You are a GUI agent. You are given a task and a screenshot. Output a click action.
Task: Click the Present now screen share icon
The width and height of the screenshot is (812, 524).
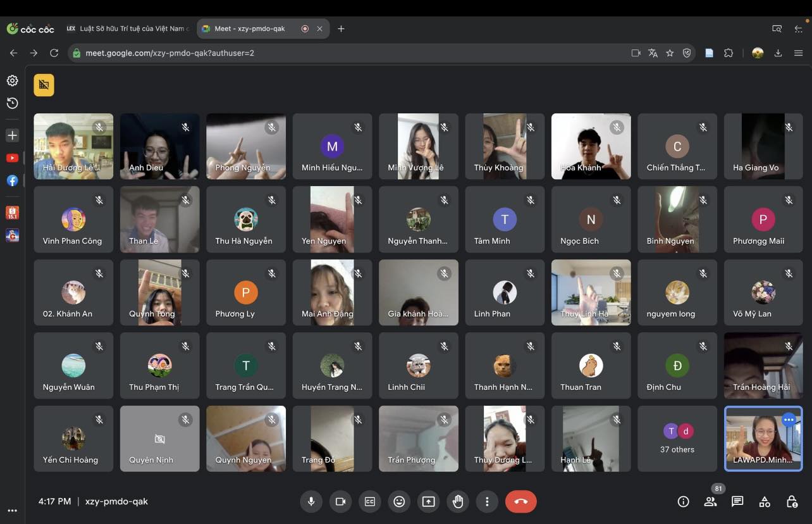pos(429,502)
